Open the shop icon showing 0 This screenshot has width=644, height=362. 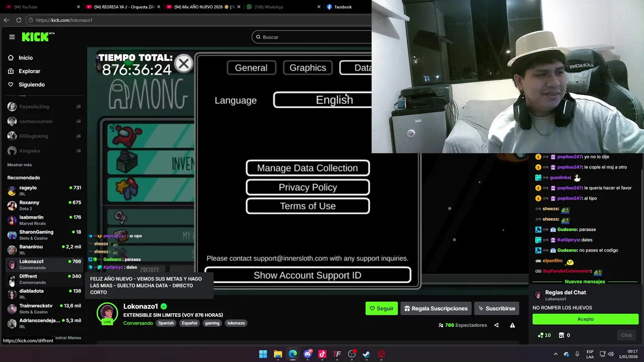coord(565,335)
